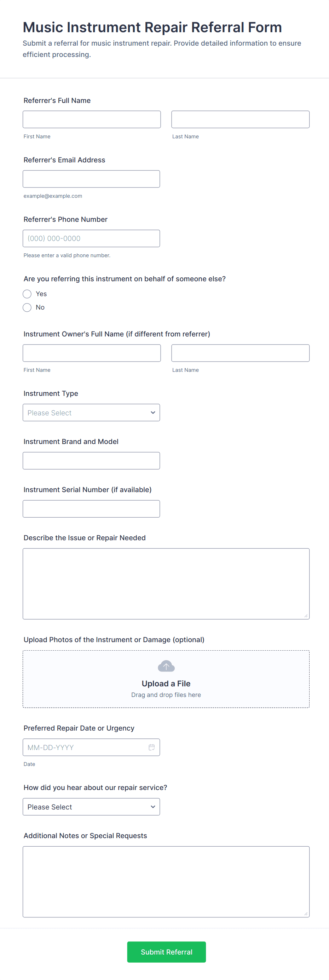Open the Instrument Type dropdown
This screenshot has width=329, height=980.
point(91,413)
